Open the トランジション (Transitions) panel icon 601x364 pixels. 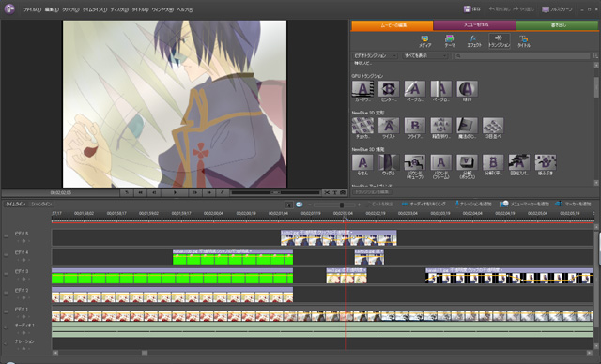tap(499, 41)
